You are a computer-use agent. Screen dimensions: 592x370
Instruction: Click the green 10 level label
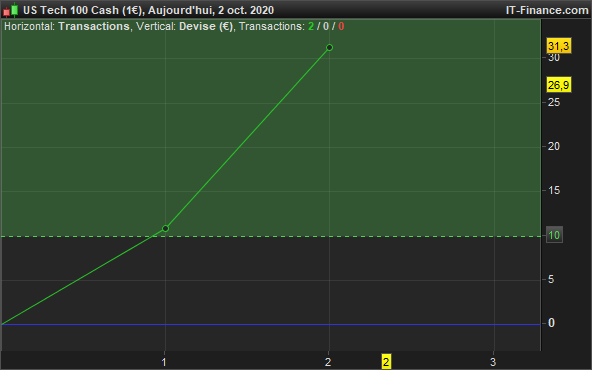[554, 235]
